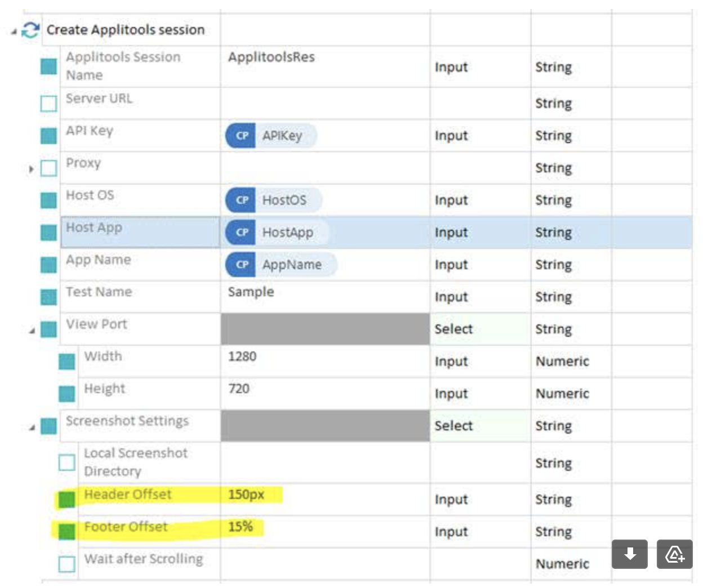Enable the Proxy checkbox
Viewport: 712px width, 588px height.
point(49,168)
